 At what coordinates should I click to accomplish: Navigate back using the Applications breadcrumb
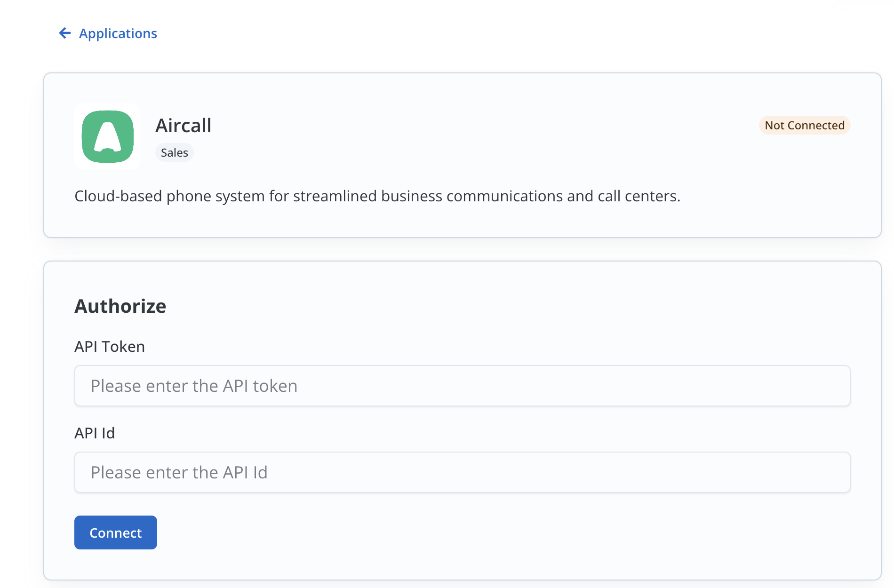pos(118,33)
